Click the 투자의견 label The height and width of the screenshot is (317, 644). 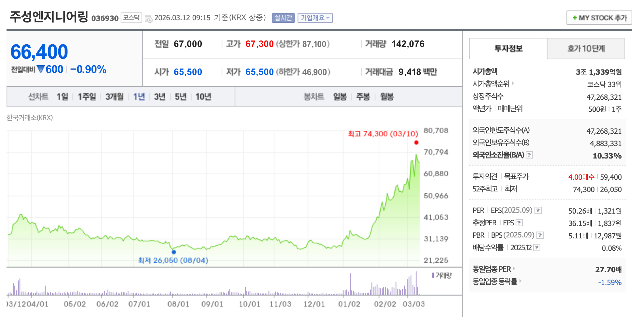click(485, 176)
